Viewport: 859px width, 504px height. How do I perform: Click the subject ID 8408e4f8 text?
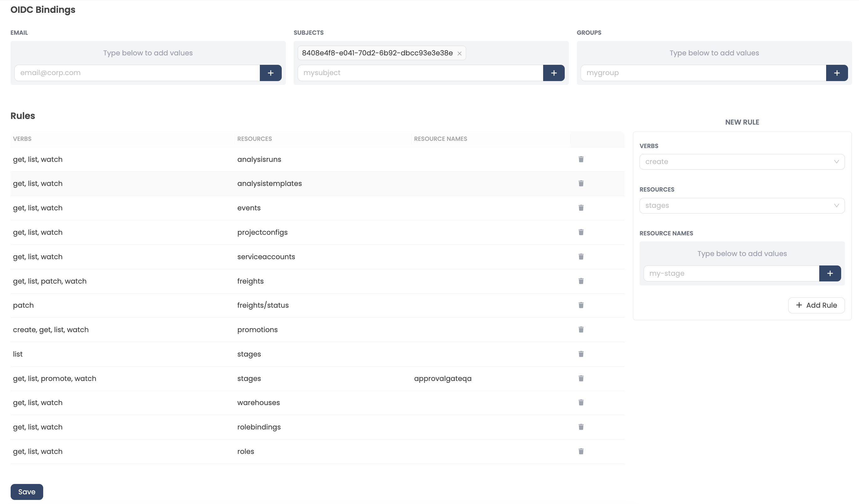tap(377, 53)
